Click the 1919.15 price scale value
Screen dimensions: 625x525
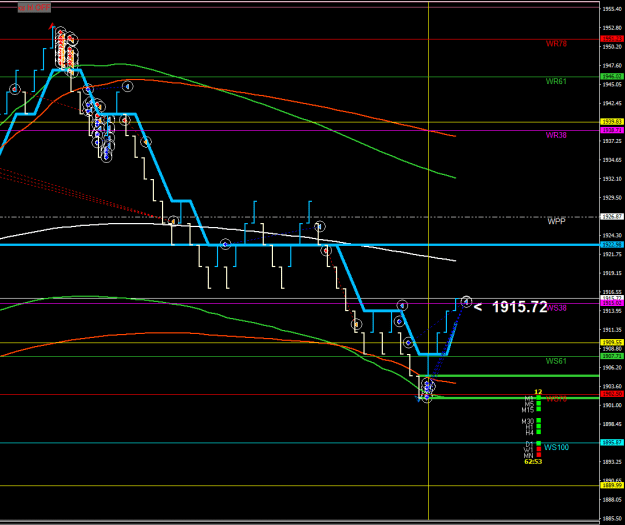point(612,273)
